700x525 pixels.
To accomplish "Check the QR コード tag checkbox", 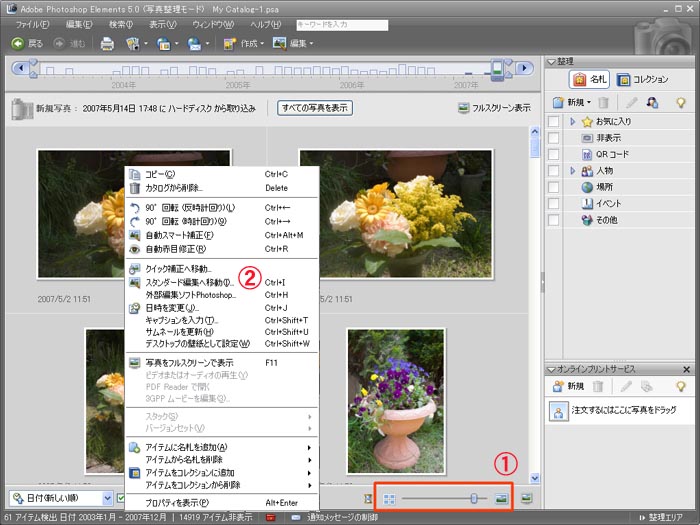I will tap(553, 154).
